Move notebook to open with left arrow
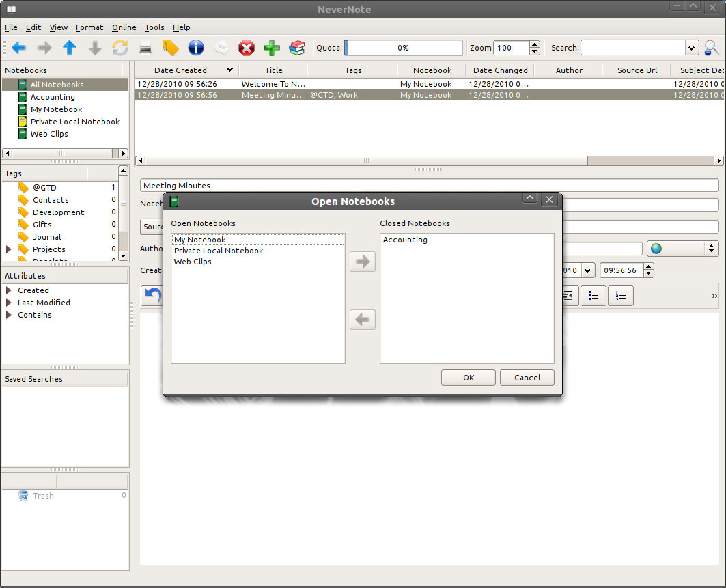Viewport: 726px width, 588px height. (363, 320)
